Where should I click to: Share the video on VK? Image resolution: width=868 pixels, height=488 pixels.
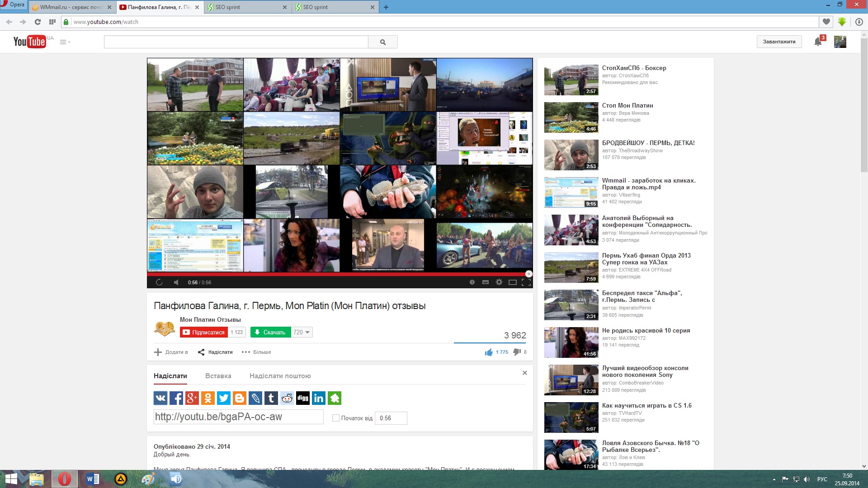point(160,398)
